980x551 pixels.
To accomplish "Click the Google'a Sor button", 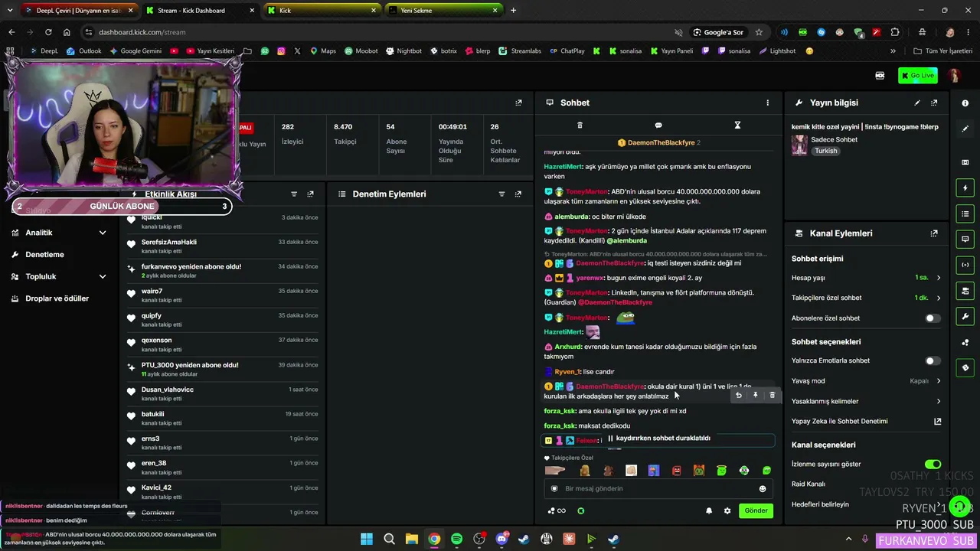I will (718, 32).
